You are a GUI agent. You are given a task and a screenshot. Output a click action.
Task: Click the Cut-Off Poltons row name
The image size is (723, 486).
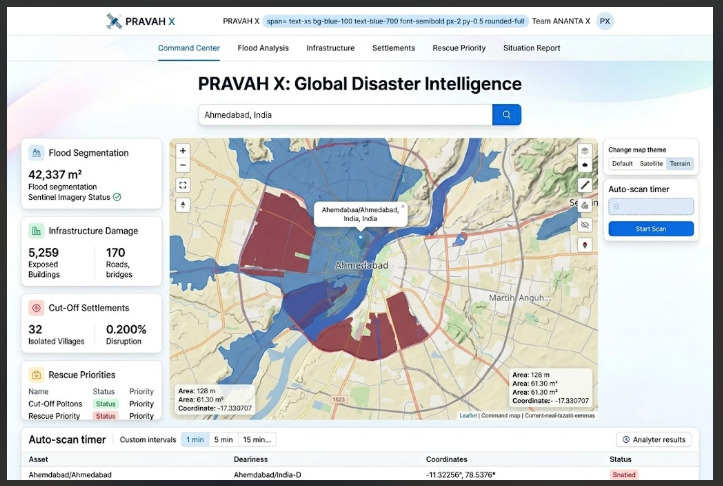[55, 404]
